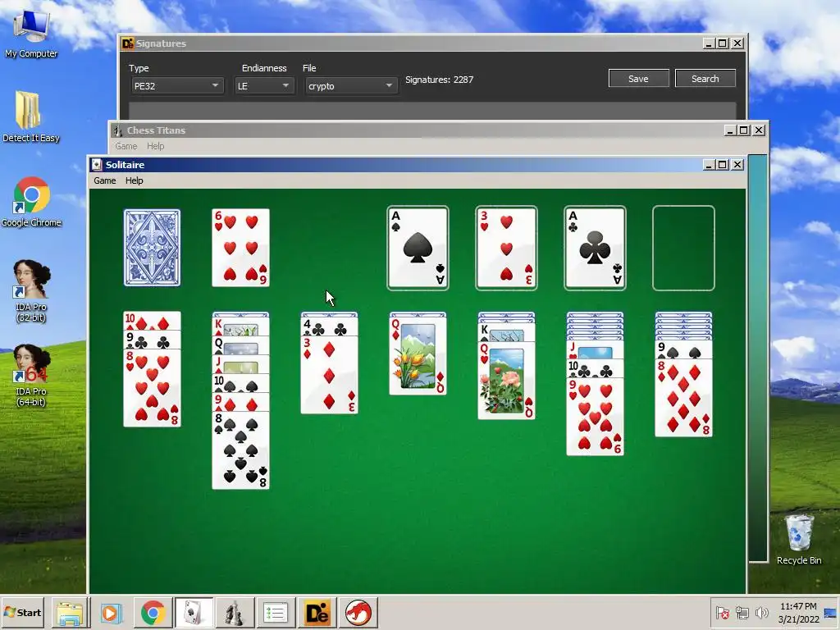Select the Solitaire taskbar button
The height and width of the screenshot is (630, 840).
(194, 613)
